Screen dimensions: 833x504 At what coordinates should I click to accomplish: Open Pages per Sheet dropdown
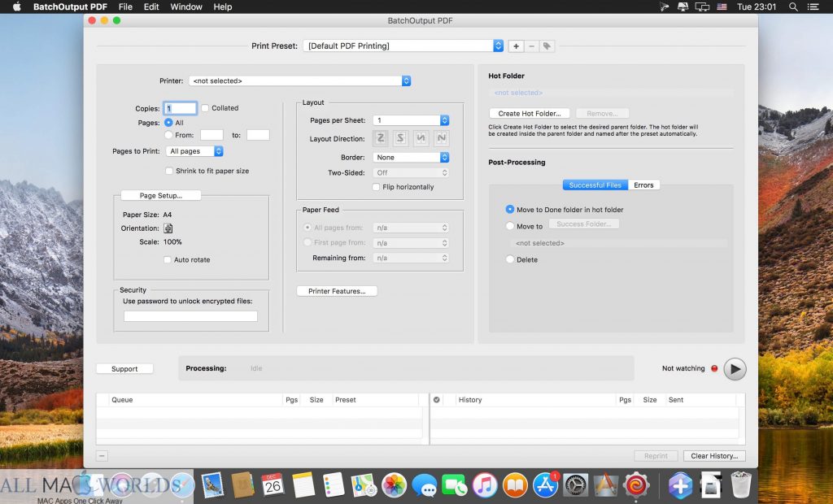(411, 120)
